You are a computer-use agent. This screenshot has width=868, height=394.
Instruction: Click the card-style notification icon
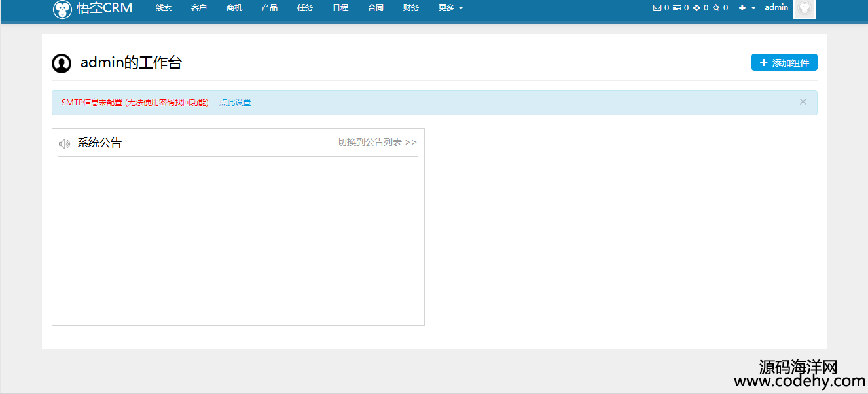coord(677,8)
